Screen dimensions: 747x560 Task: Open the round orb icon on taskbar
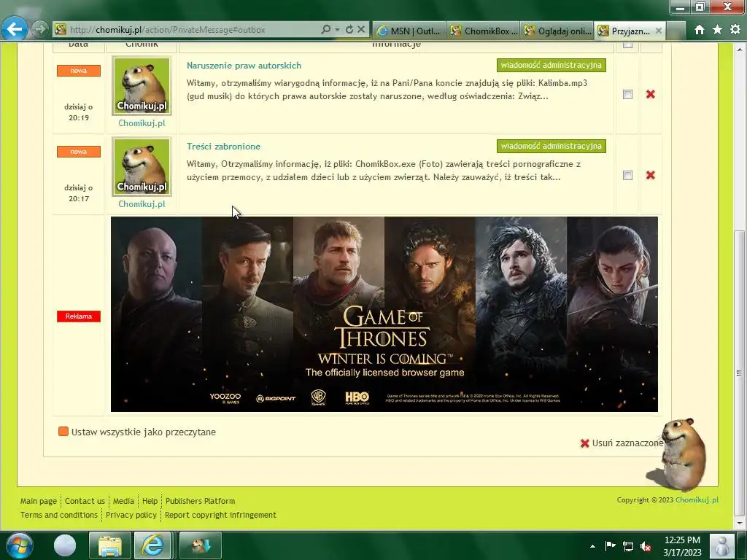point(65,545)
